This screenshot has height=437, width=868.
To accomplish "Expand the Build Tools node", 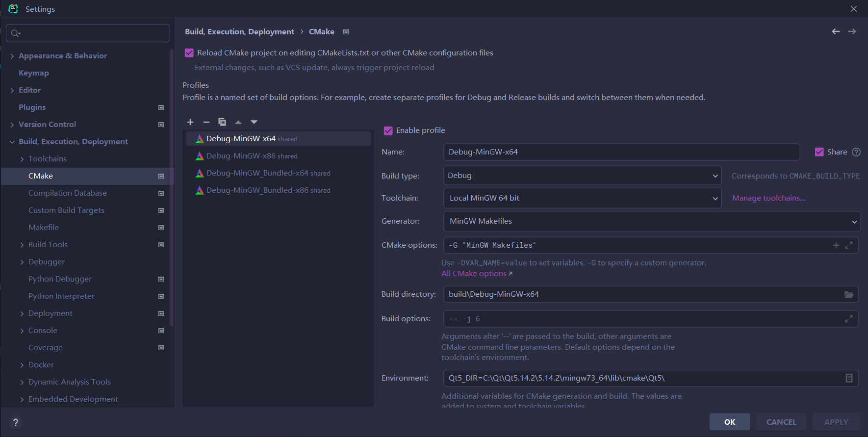I will (22, 245).
